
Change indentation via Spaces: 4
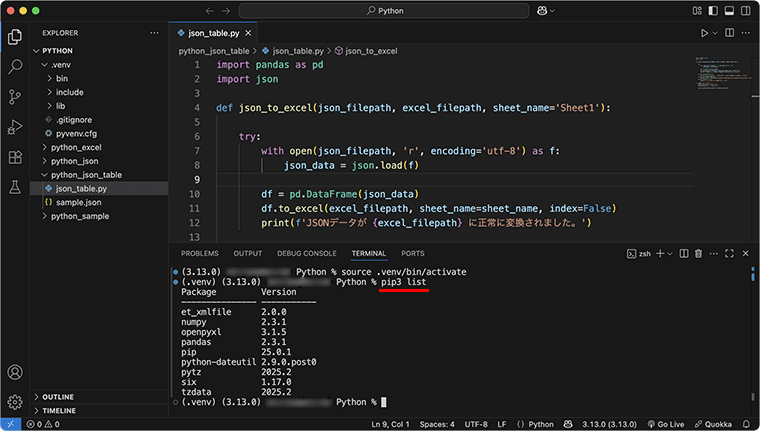tap(437, 424)
